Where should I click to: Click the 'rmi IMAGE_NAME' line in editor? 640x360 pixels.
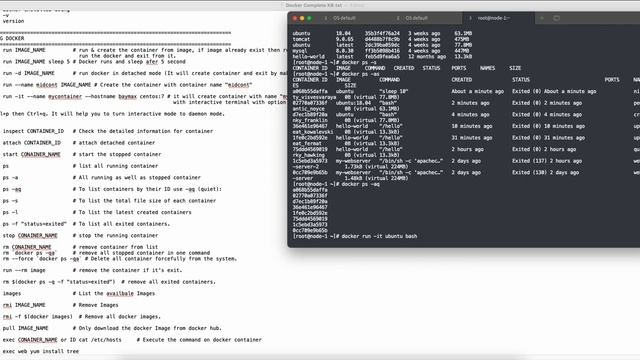click(60, 305)
